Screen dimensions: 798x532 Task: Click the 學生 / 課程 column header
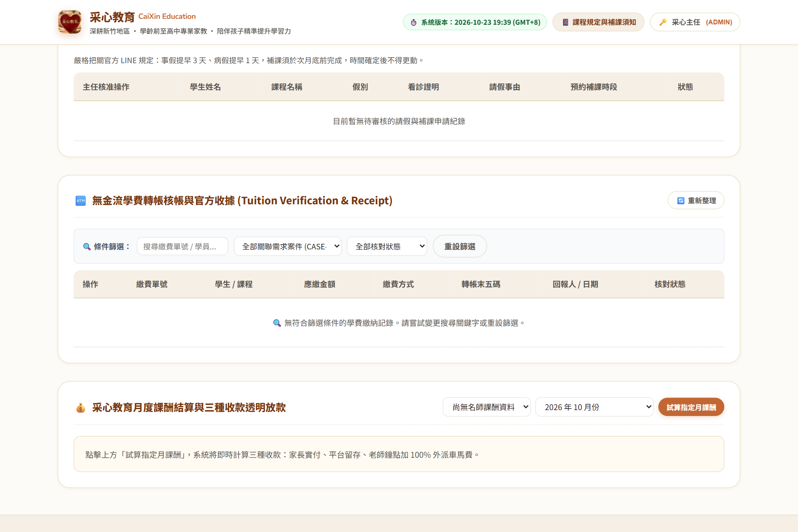[234, 284]
